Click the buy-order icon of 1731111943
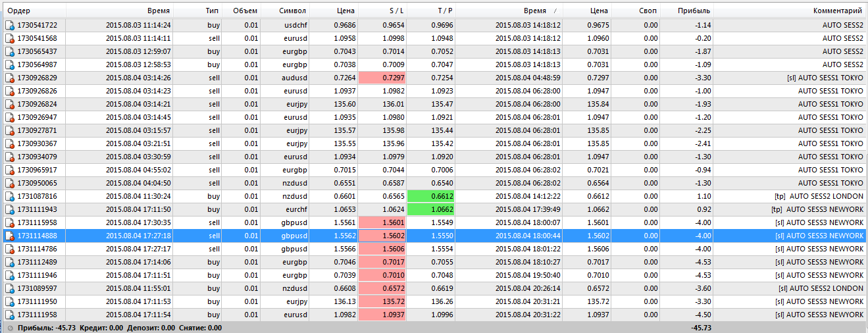Image resolution: width=868 pixels, height=333 pixels. 10,209
